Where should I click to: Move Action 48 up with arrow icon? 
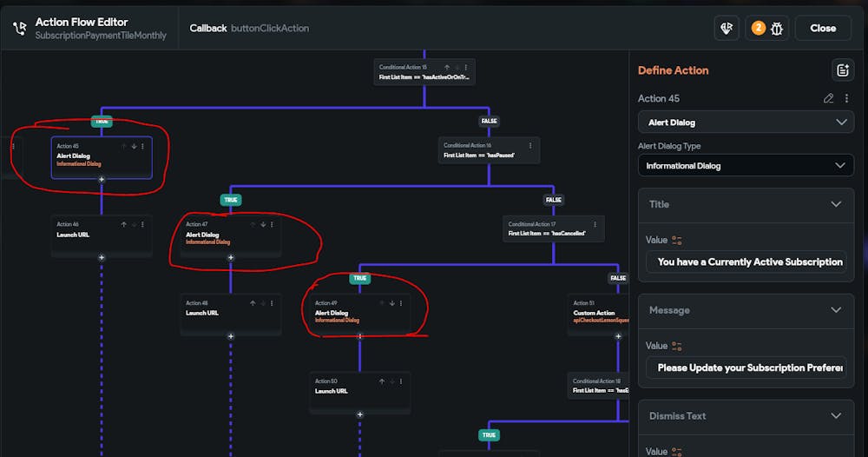[253, 303]
